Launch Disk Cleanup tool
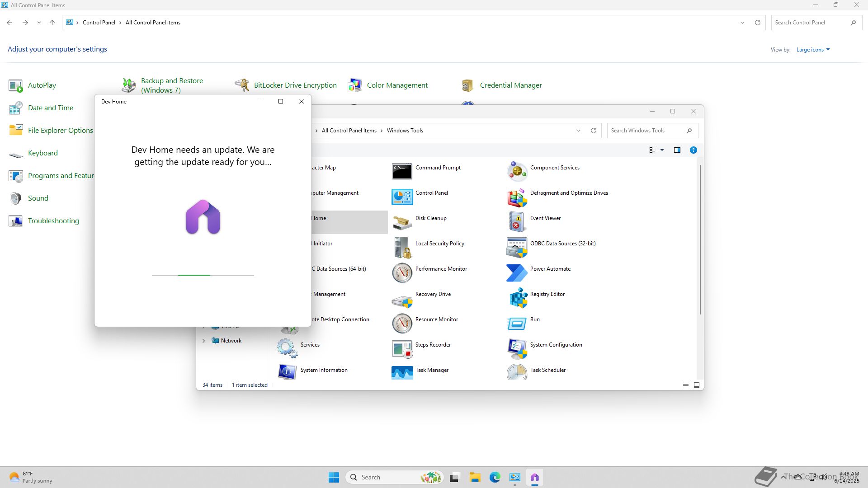Viewport: 868px width, 488px height. coord(402,222)
